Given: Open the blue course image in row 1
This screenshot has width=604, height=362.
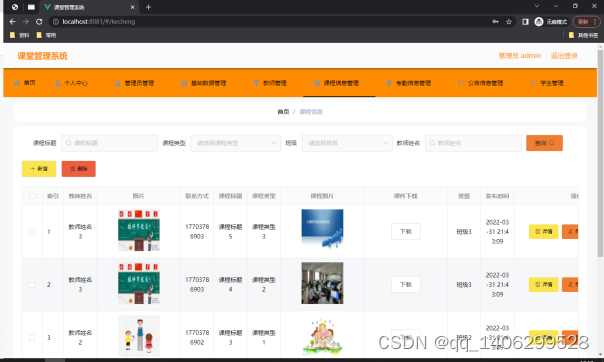Looking at the screenshot, I should pyautogui.click(x=322, y=229).
